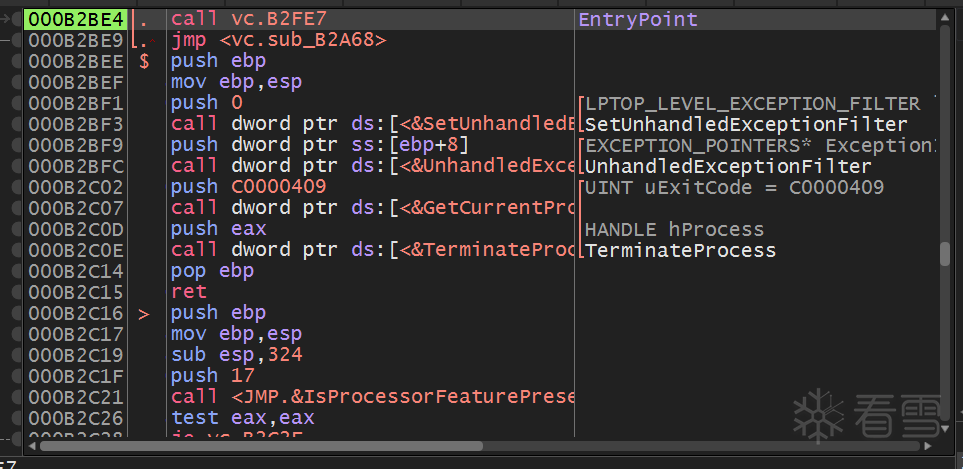Select the call vc.B2FE7 instruction
The height and width of the screenshot is (469, 963).
(x=250, y=19)
